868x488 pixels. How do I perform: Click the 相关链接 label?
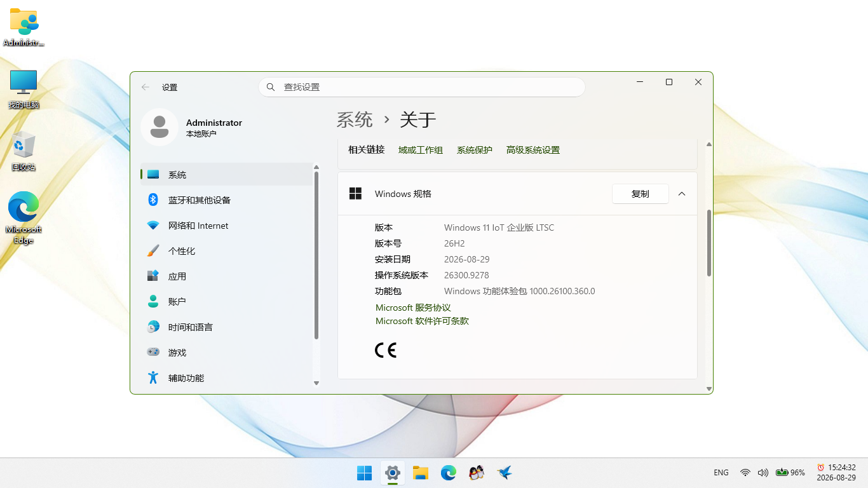[366, 150]
